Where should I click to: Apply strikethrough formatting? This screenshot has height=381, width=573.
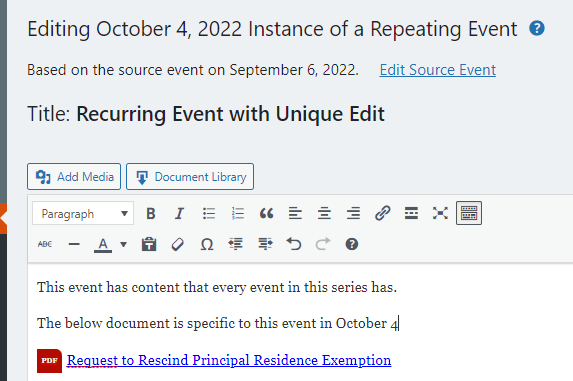point(45,244)
